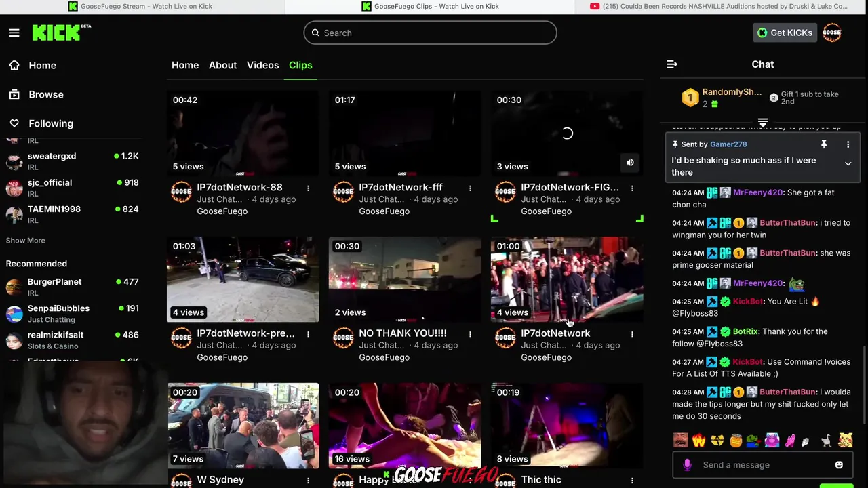Switch to the About tab

pos(222,65)
